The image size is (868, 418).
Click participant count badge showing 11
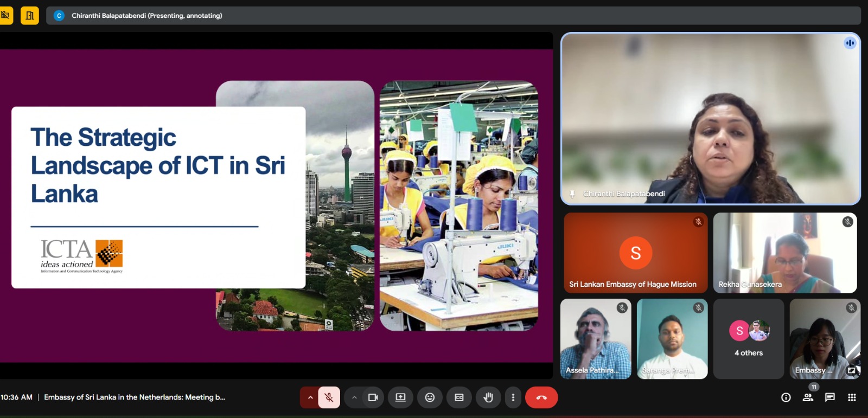click(814, 387)
